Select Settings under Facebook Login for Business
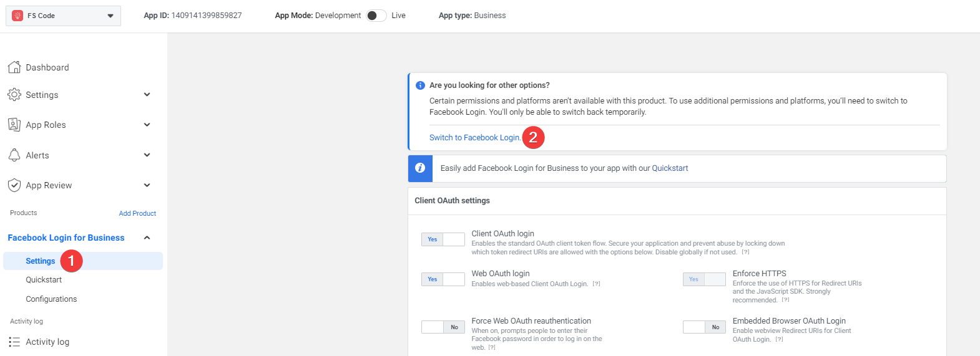 (x=83, y=261)
